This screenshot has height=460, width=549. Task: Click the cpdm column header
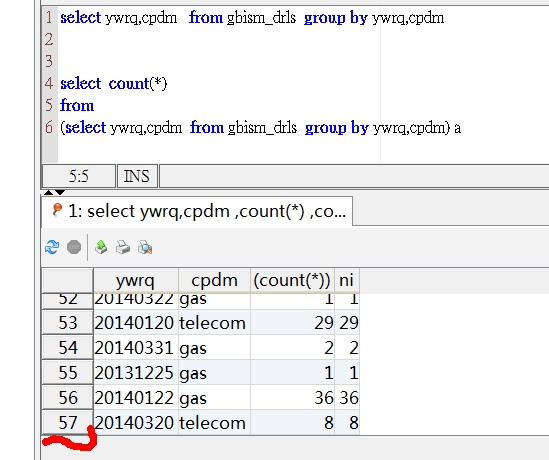click(214, 280)
